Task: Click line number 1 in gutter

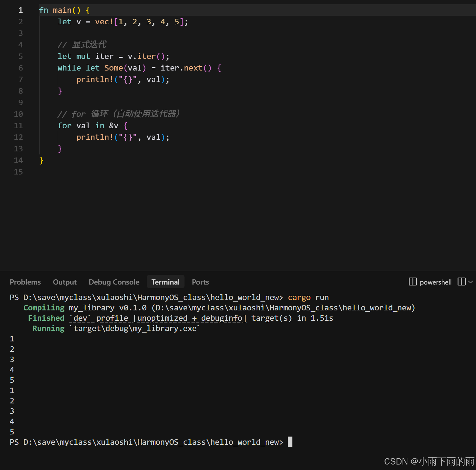Action: tap(21, 10)
